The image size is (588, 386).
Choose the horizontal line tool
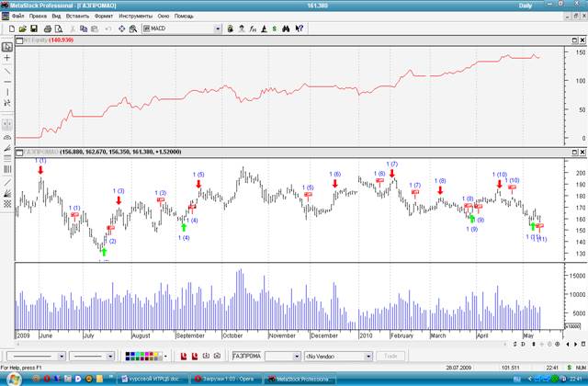tap(7, 82)
